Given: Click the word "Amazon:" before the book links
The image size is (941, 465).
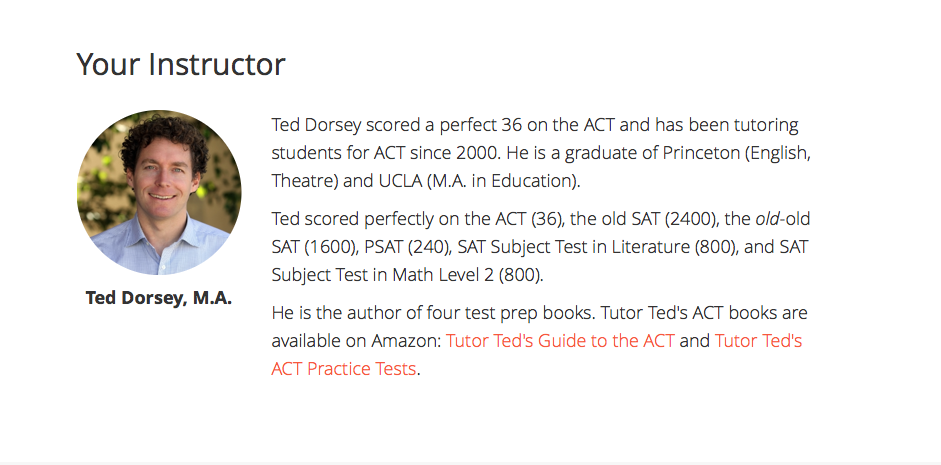Looking at the screenshot, I should click(406, 341).
